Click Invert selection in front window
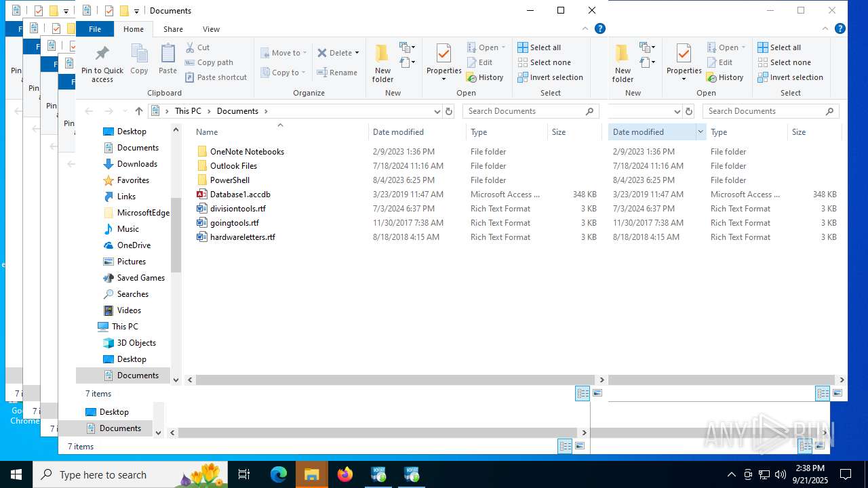868x488 pixels. (x=550, y=77)
